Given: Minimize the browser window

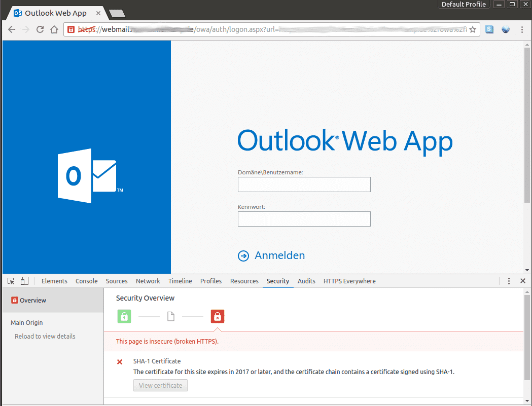Looking at the screenshot, I should click(x=499, y=5).
